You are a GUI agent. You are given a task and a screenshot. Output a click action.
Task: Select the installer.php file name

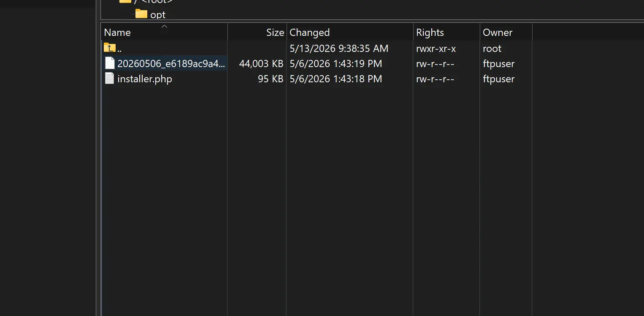pos(145,79)
